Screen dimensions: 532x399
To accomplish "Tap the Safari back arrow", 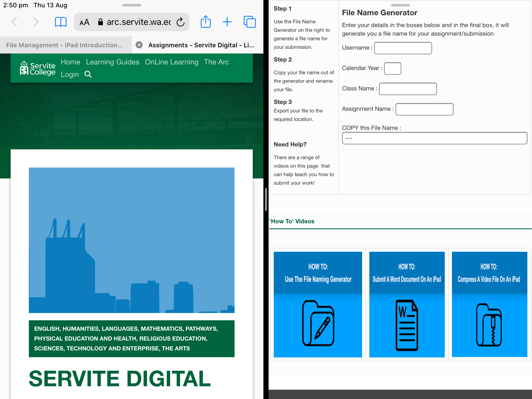I will pyautogui.click(x=15, y=22).
